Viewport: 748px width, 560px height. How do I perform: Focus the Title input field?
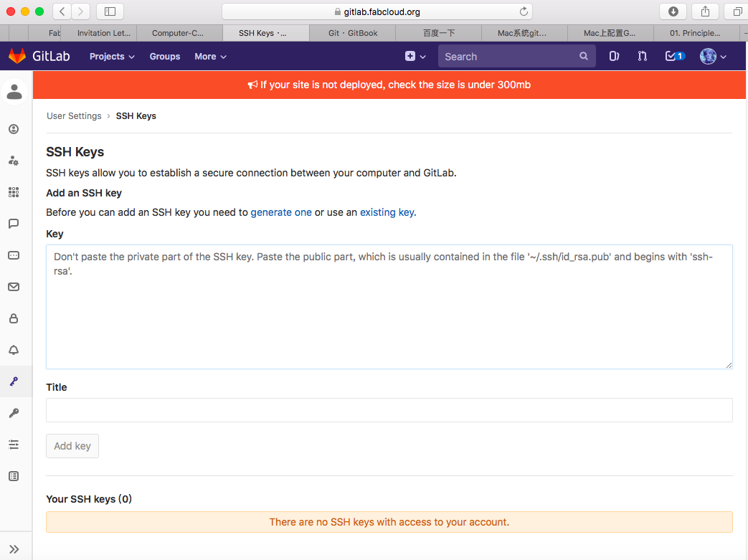pos(389,410)
